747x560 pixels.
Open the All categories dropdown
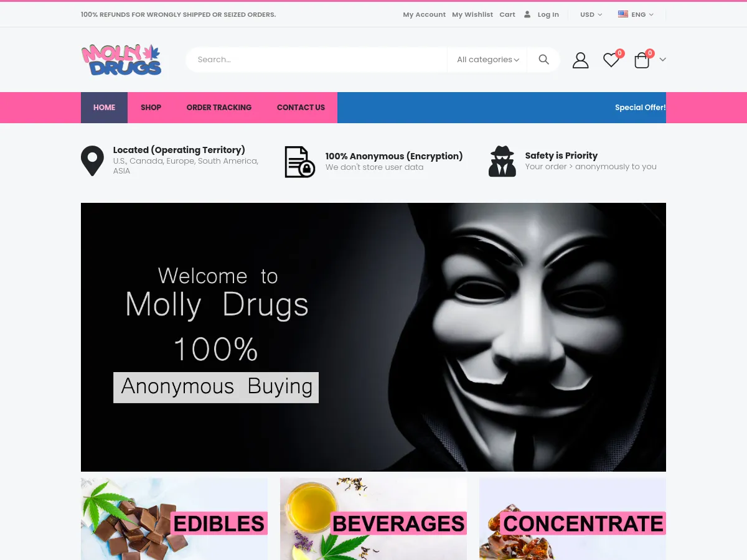pos(487,59)
